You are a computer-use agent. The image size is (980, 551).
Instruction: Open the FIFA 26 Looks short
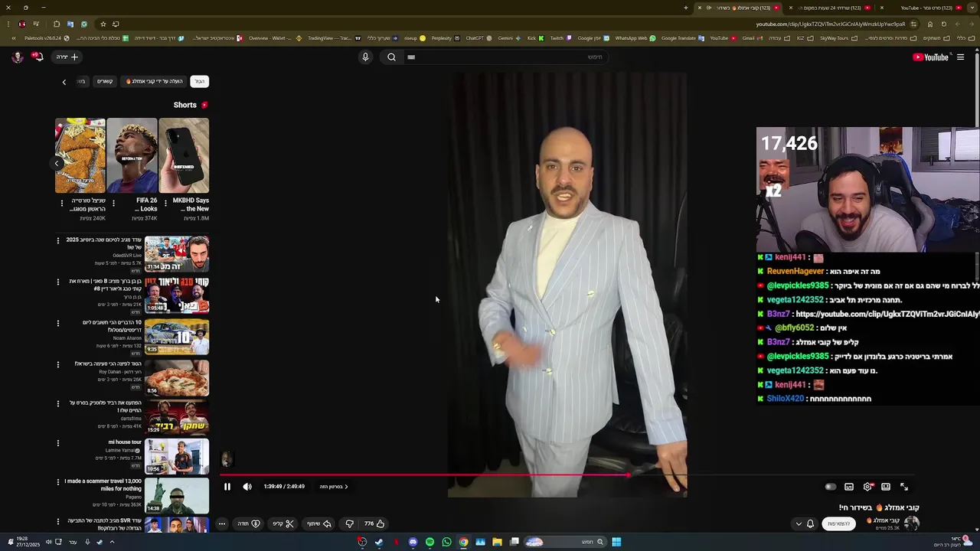132,155
